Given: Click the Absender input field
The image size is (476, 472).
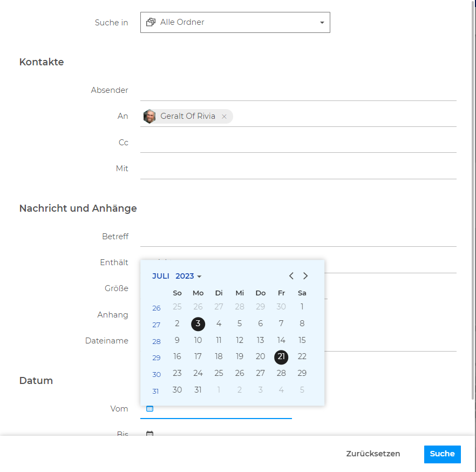Looking at the screenshot, I should point(298,91).
